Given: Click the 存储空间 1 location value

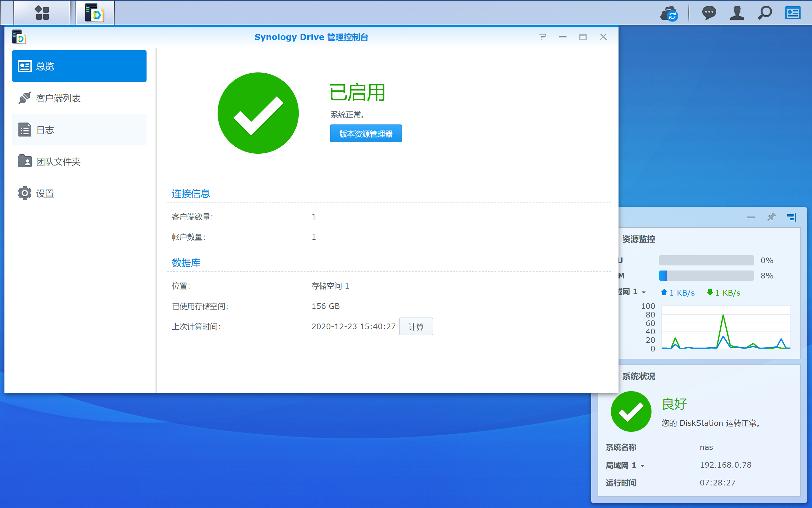Looking at the screenshot, I should click(330, 286).
